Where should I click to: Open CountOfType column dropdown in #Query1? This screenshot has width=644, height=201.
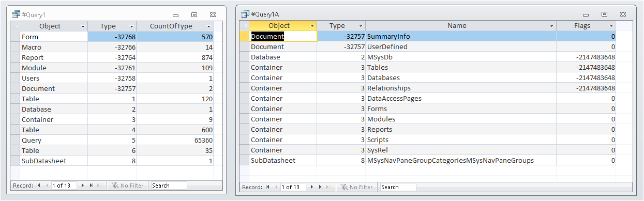(x=209, y=26)
